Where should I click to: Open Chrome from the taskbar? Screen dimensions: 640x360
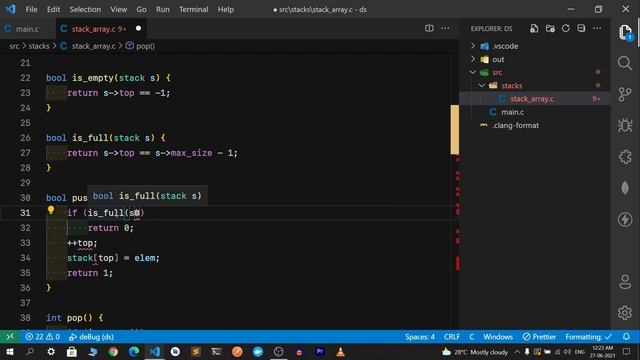pyautogui.click(x=113, y=351)
